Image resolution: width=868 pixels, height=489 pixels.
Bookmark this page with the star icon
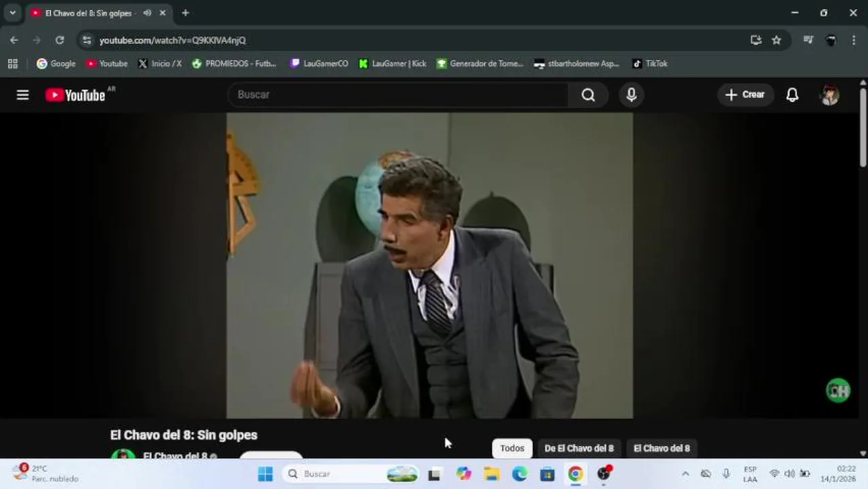point(776,40)
